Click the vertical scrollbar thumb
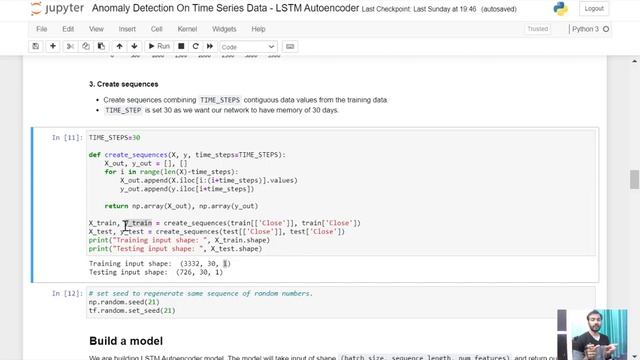640x360 pixels. (634, 180)
